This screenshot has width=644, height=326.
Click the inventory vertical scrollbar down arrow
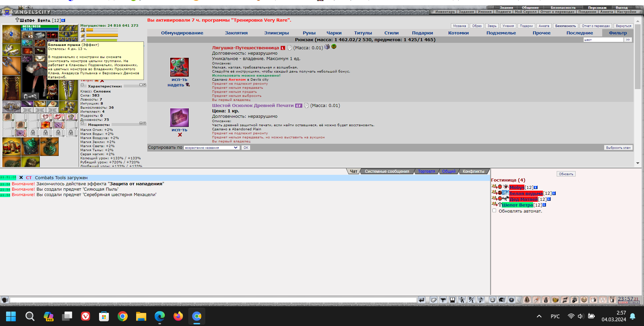(638, 163)
